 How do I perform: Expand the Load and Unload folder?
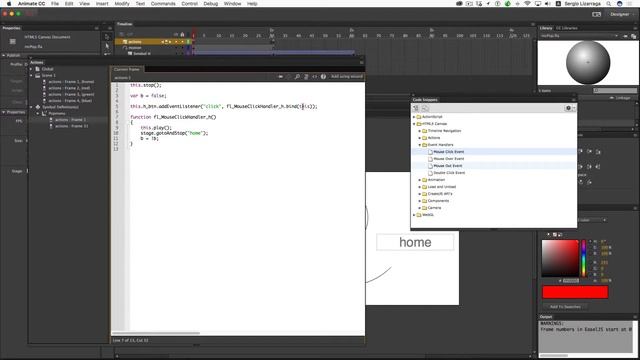(420, 187)
